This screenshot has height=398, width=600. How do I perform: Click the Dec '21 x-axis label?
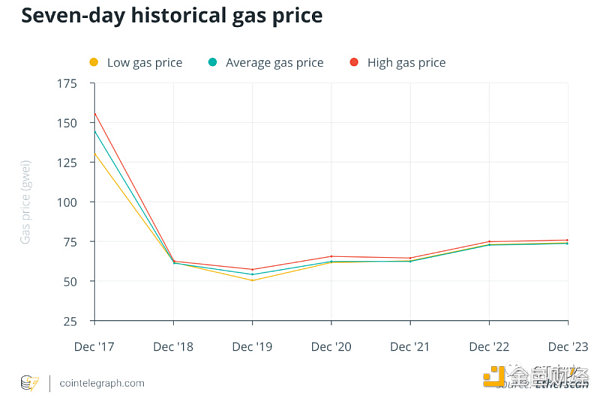point(410,347)
